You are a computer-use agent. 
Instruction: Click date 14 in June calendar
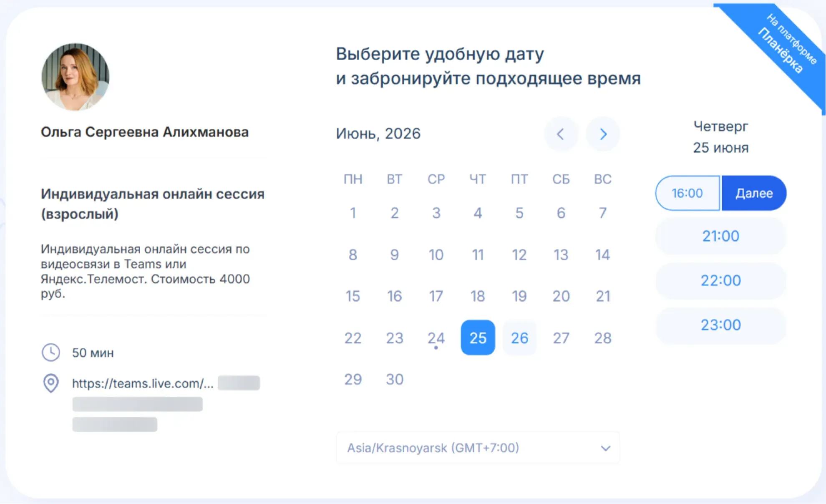point(603,255)
